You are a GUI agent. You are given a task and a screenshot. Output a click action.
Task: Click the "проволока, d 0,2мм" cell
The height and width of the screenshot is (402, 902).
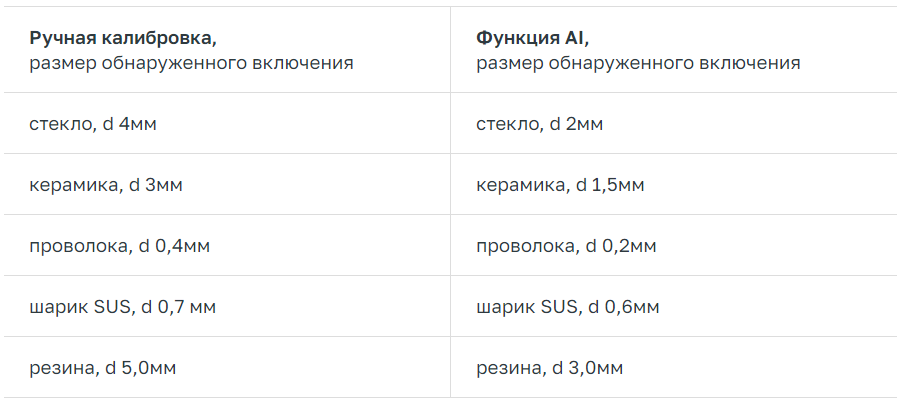pyautogui.click(x=566, y=246)
